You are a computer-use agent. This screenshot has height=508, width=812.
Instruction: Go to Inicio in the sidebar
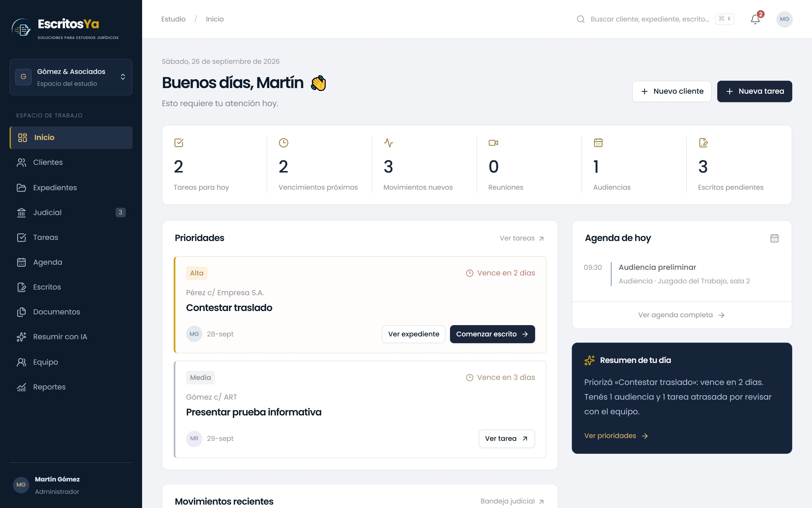click(71, 137)
